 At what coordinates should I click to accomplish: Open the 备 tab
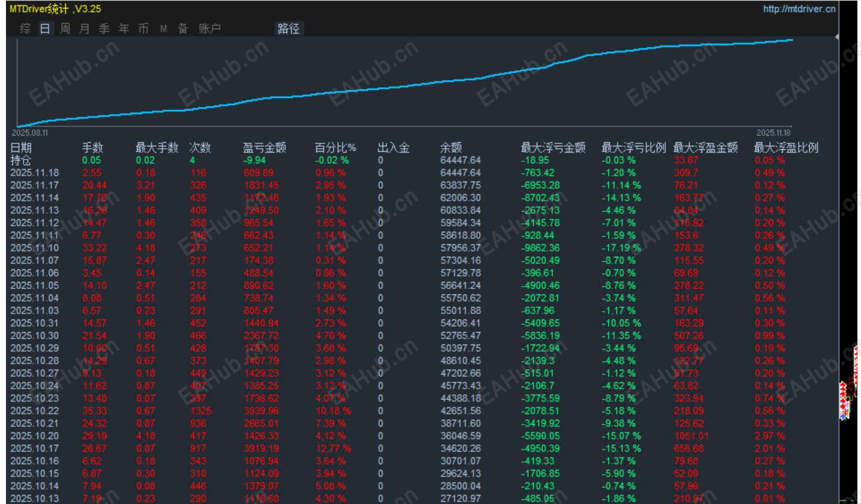point(183,29)
